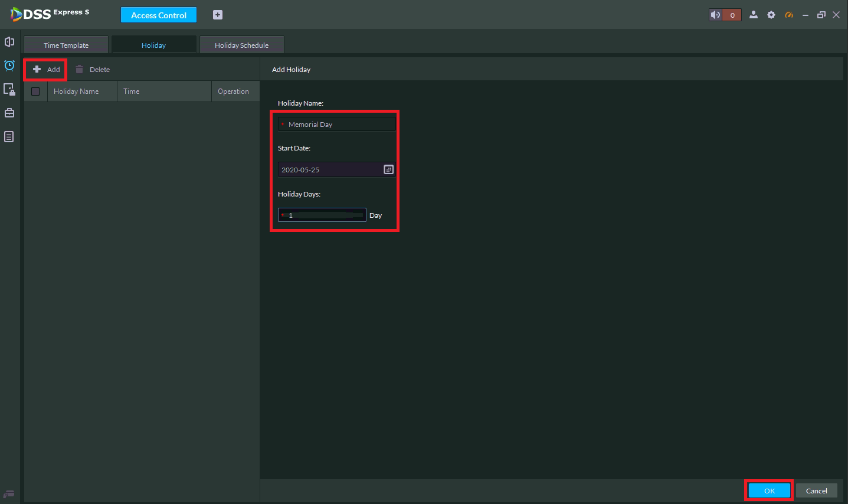
Task: Click the Holiday Name input field
Action: point(337,124)
